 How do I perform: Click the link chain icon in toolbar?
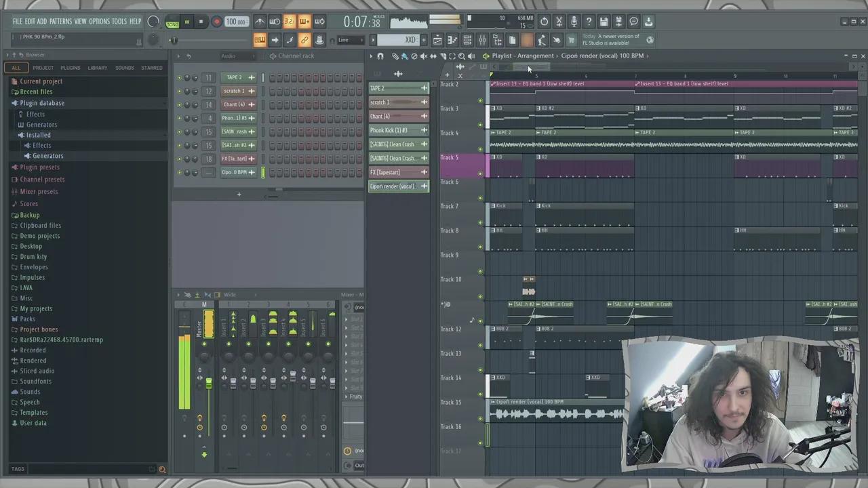(304, 40)
